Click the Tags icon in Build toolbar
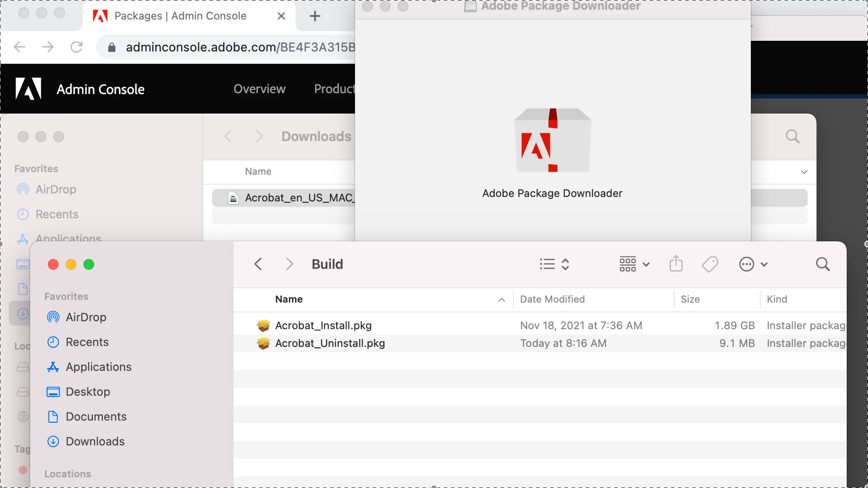 click(710, 264)
